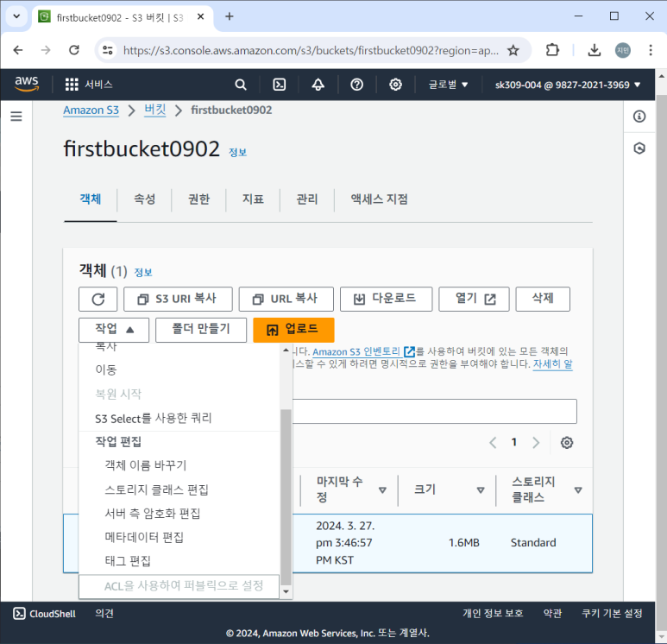Choose S3 Select를 사용한 쿼리 menu item

coord(179,418)
